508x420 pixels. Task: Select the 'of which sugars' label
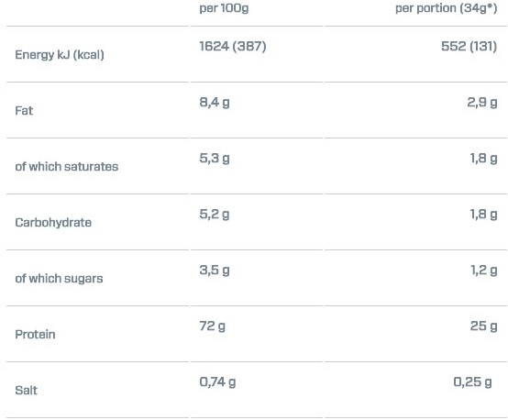(59, 279)
